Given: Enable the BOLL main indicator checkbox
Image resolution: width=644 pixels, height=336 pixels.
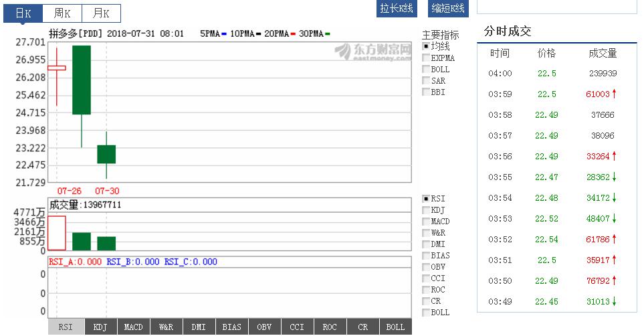Looking at the screenshot, I should pos(426,69).
